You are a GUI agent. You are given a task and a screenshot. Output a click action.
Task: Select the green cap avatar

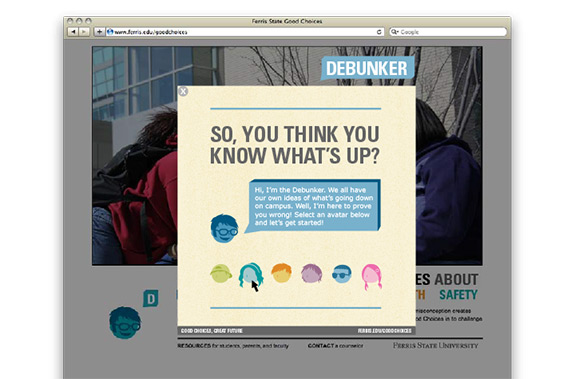221,273
